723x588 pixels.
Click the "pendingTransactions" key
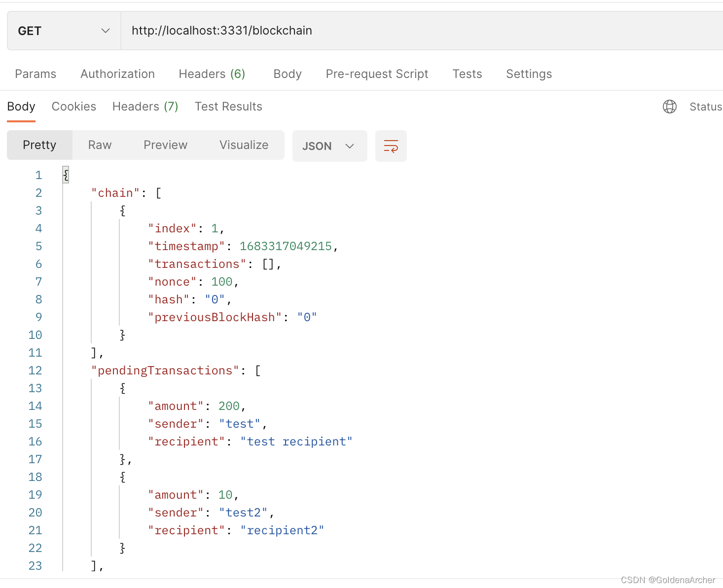pyautogui.click(x=165, y=370)
